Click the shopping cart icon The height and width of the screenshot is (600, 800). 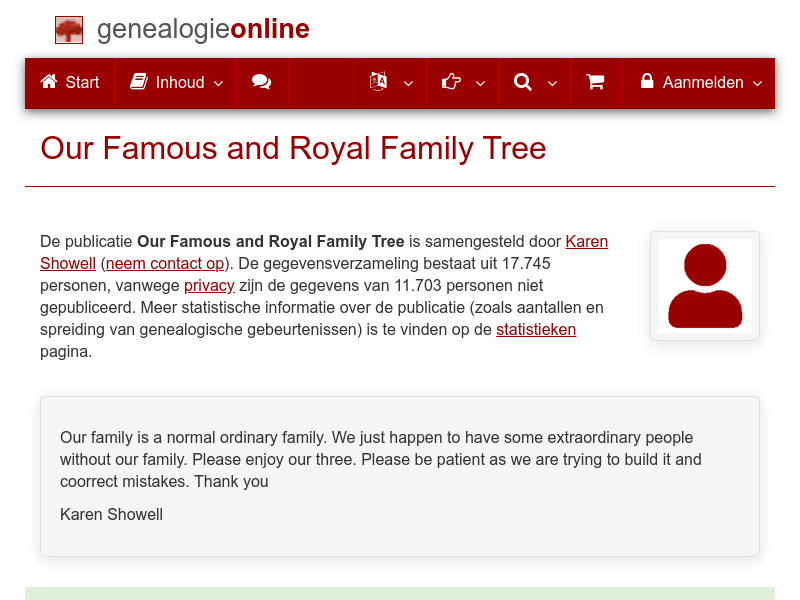point(596,83)
